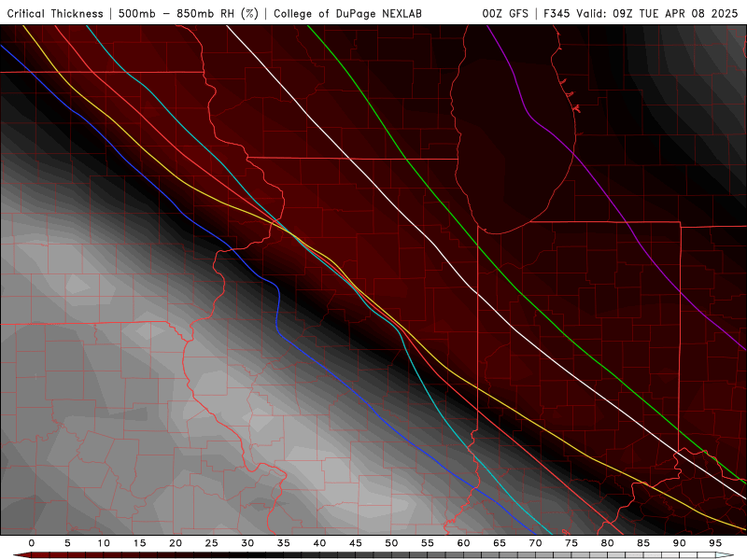Screen dimensions: 747x560
Task: Click the 'Critical Thickness' title text
Action: coord(55,13)
